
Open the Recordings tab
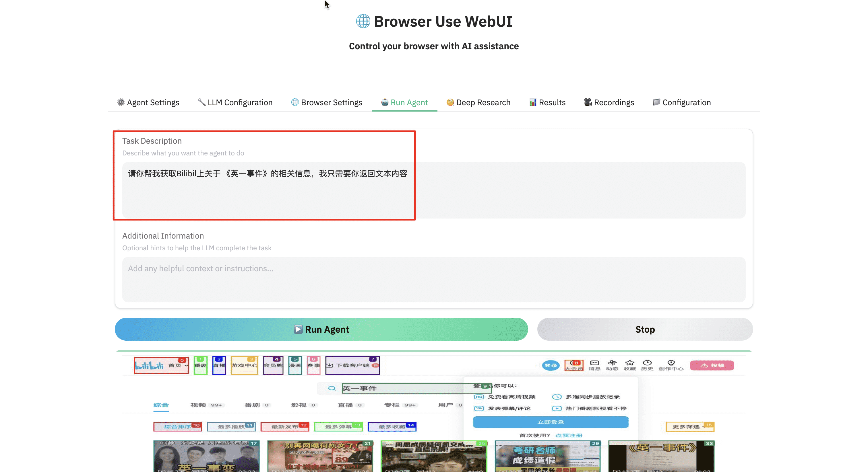[x=609, y=102]
